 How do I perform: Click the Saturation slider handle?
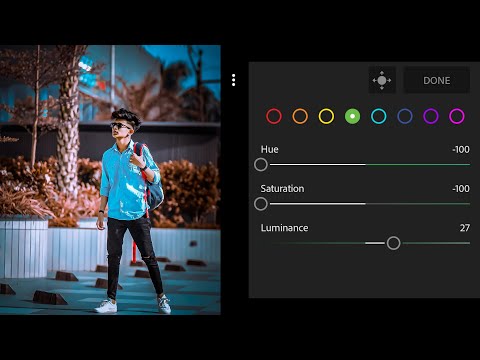coord(261,204)
